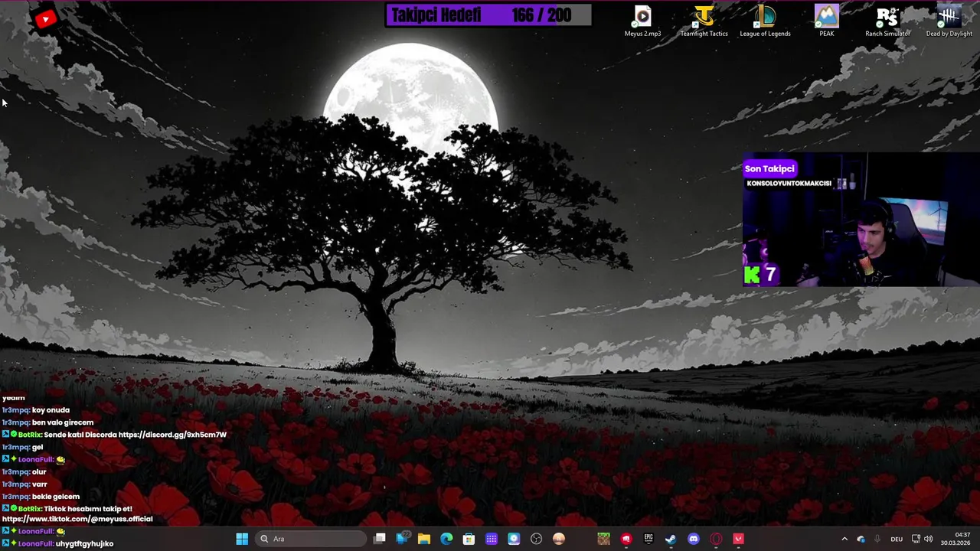980x551 pixels.
Task: Click the chat message 'ben valo girecem'
Action: click(63, 422)
